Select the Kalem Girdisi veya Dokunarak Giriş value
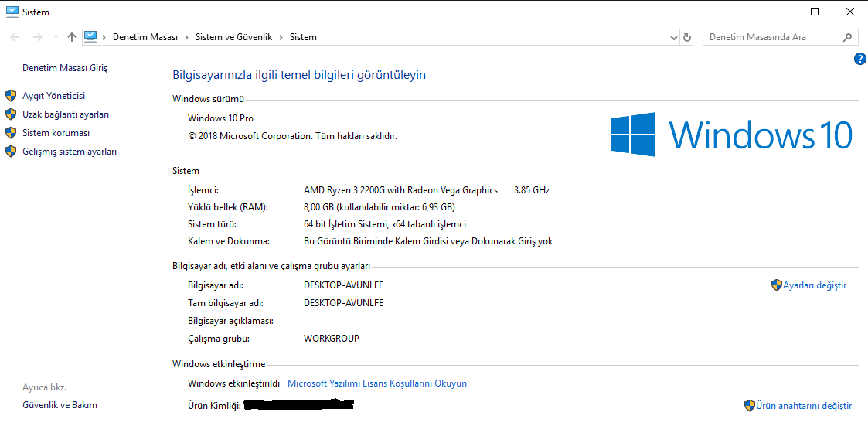This screenshot has height=426, width=868. (428, 241)
